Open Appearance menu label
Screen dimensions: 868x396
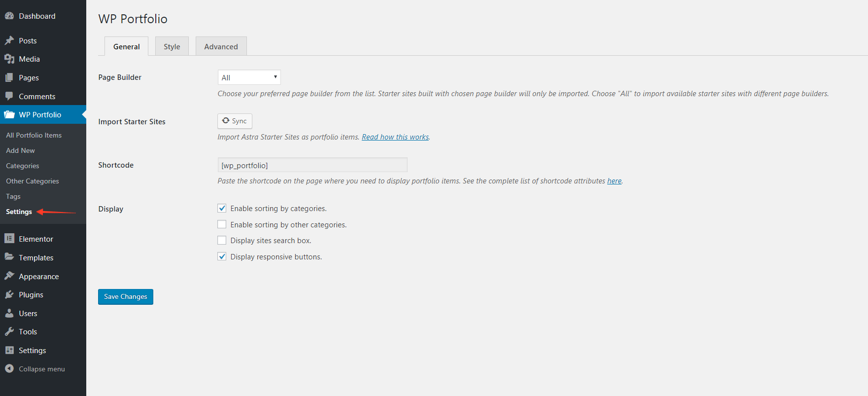(39, 277)
